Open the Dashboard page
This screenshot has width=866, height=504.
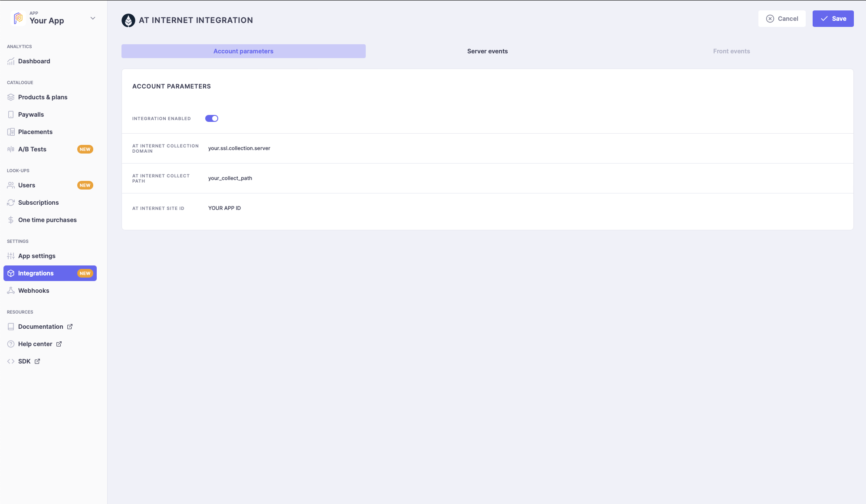coord(34,61)
